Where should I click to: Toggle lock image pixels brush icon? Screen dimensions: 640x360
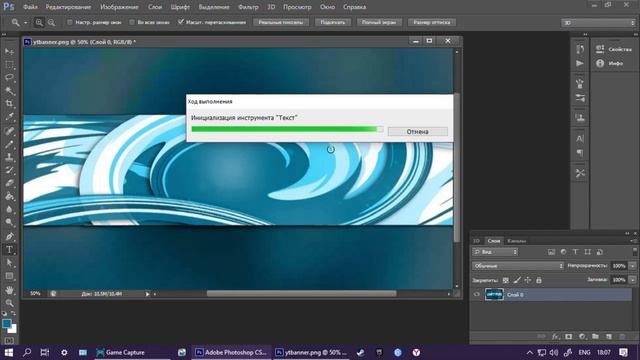click(x=517, y=280)
